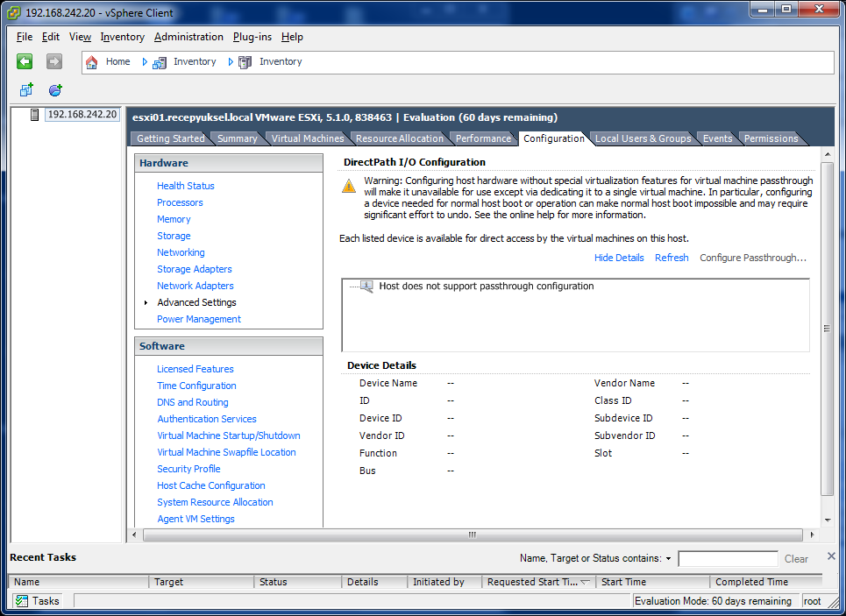Open the File menu
The image size is (846, 616).
point(25,37)
